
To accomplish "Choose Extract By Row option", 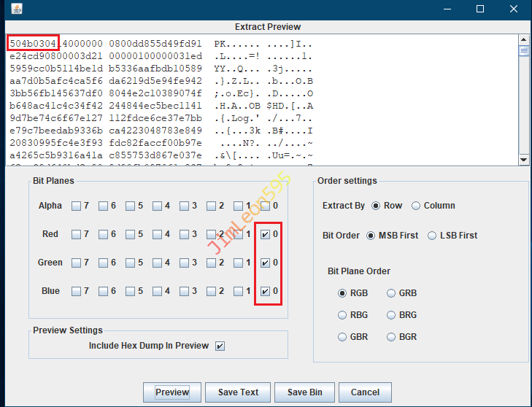I will click(377, 206).
